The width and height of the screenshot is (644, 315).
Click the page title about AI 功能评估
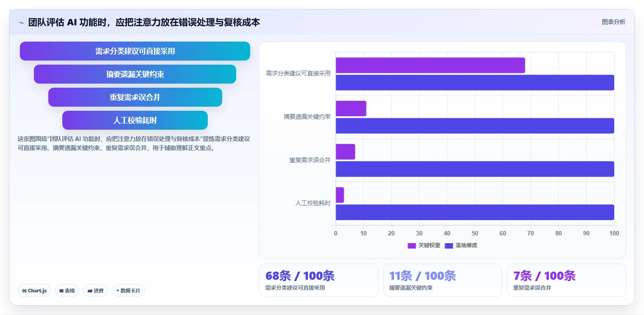[x=144, y=22]
